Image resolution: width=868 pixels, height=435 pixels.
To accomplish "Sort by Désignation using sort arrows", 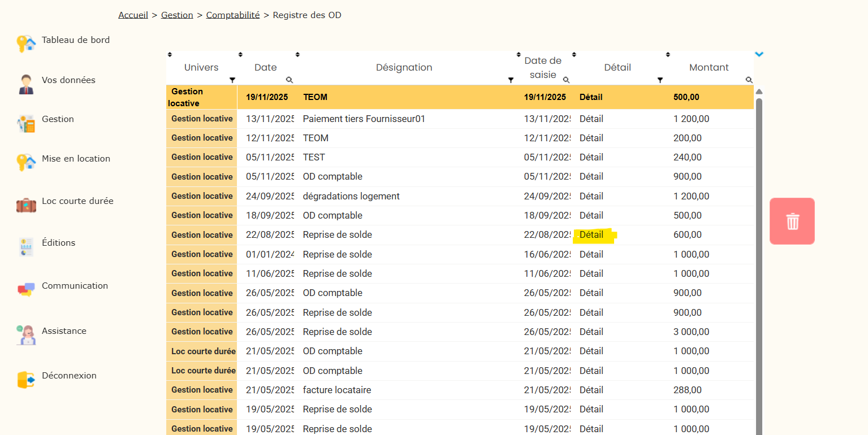I will [297, 55].
